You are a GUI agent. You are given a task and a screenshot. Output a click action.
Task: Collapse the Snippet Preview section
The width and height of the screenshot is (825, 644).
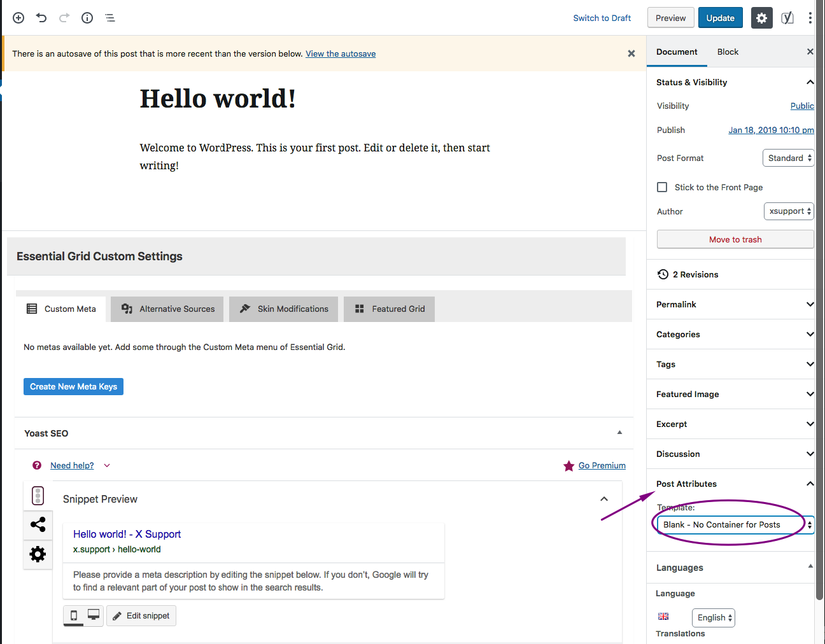click(x=604, y=499)
